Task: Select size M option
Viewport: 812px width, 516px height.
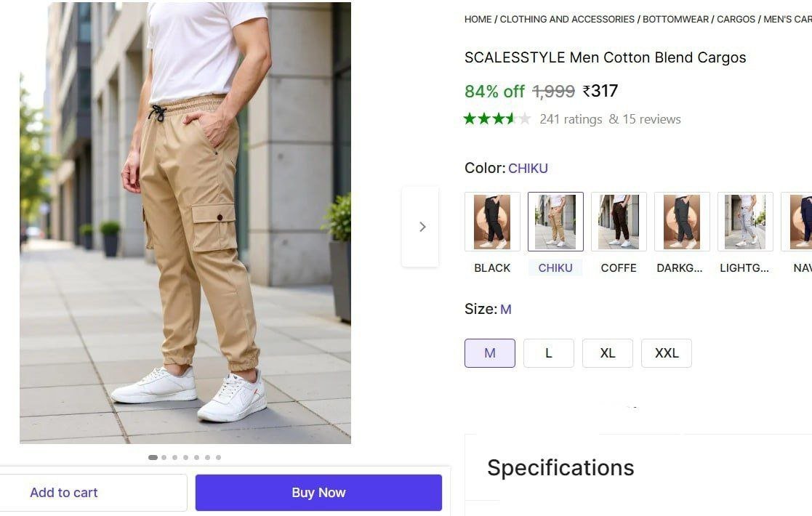Action: pos(490,353)
